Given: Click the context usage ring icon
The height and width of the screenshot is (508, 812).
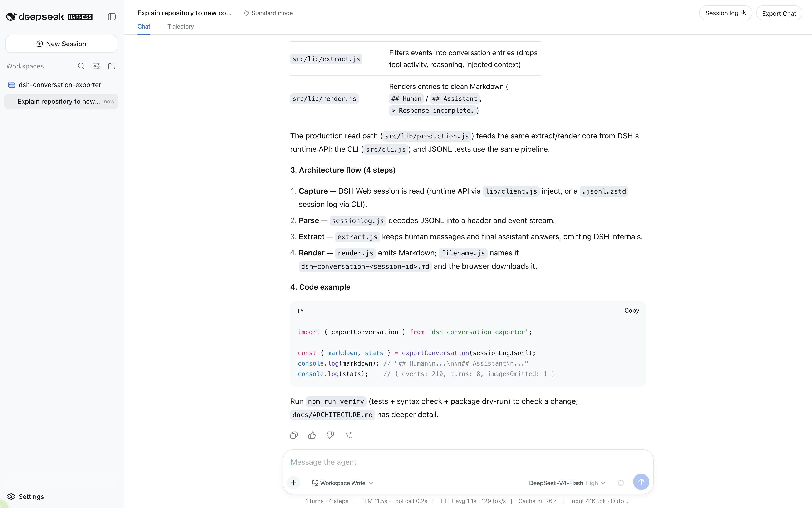Looking at the screenshot, I should tap(621, 483).
